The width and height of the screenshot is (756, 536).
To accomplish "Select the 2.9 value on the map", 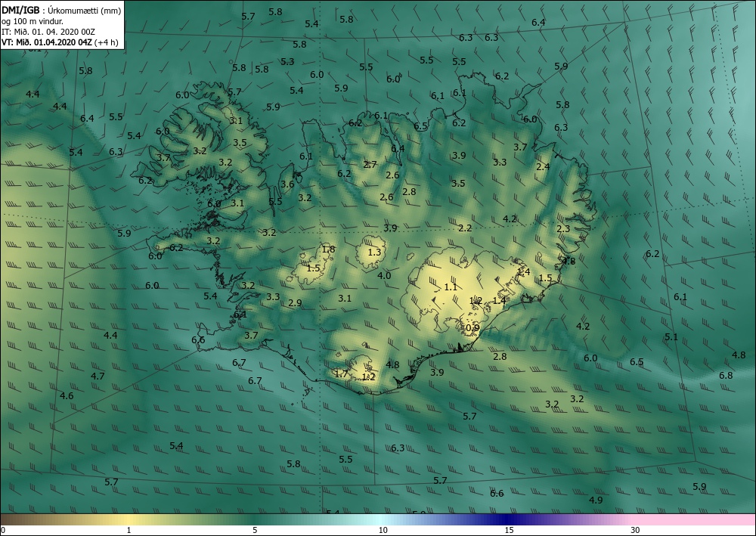I will pyautogui.click(x=295, y=302).
